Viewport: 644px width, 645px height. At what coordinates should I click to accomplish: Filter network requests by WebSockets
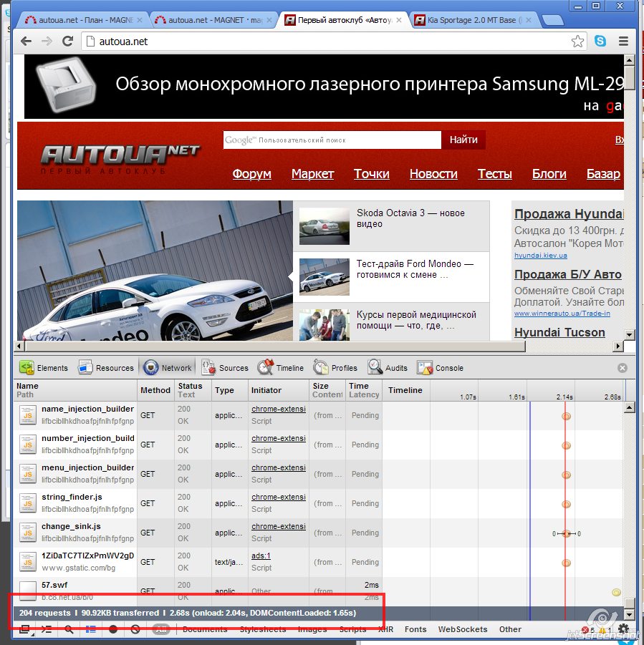(x=463, y=629)
